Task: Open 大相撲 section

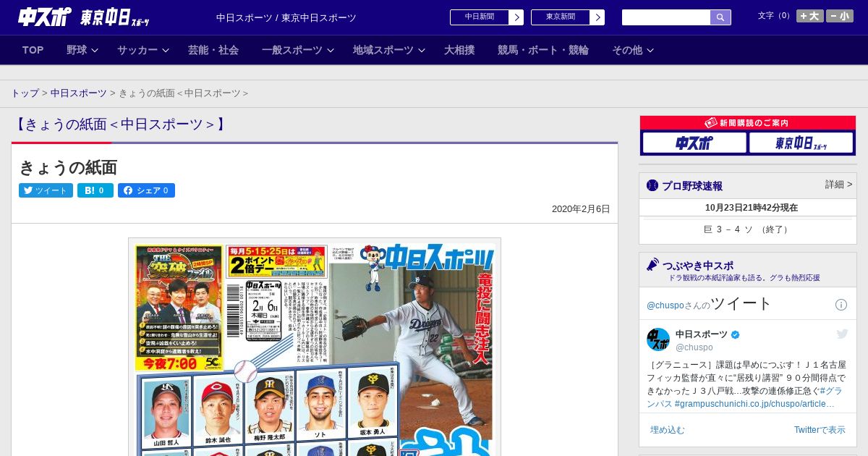Action: coord(459,50)
